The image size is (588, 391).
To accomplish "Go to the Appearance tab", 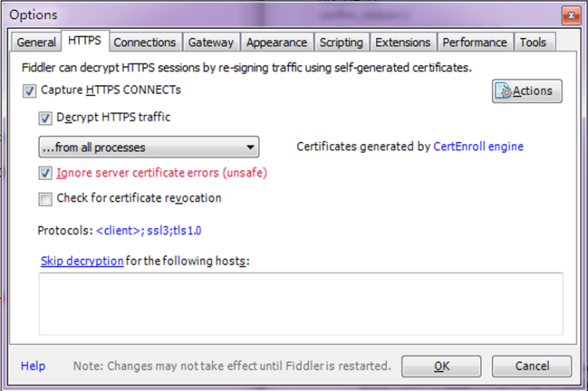I will click(277, 42).
